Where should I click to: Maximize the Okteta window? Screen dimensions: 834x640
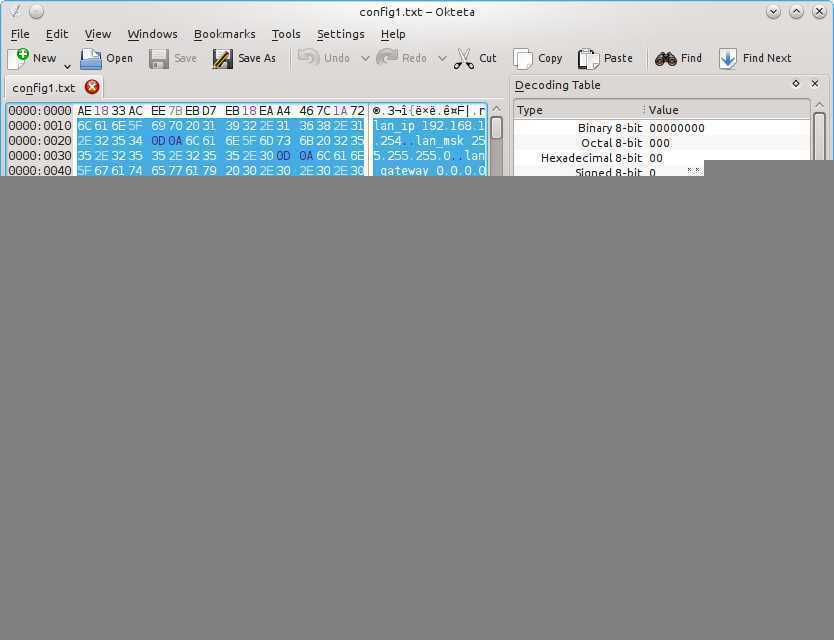tap(796, 12)
